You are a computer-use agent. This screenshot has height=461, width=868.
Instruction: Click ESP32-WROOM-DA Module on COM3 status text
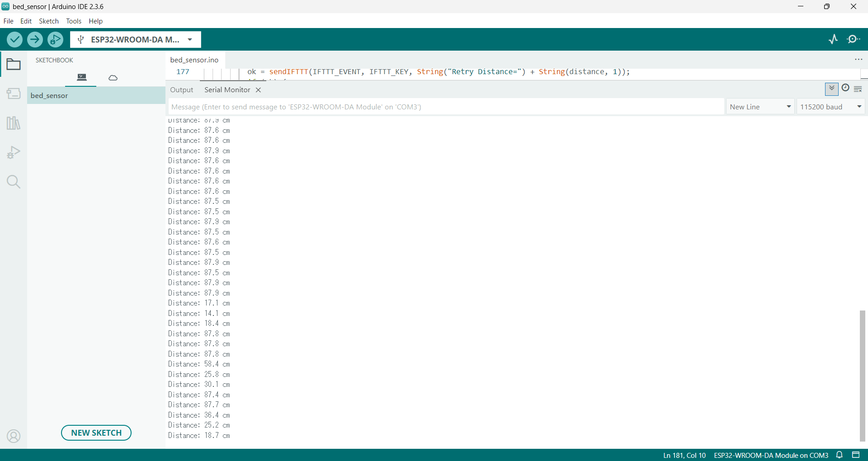771,456
